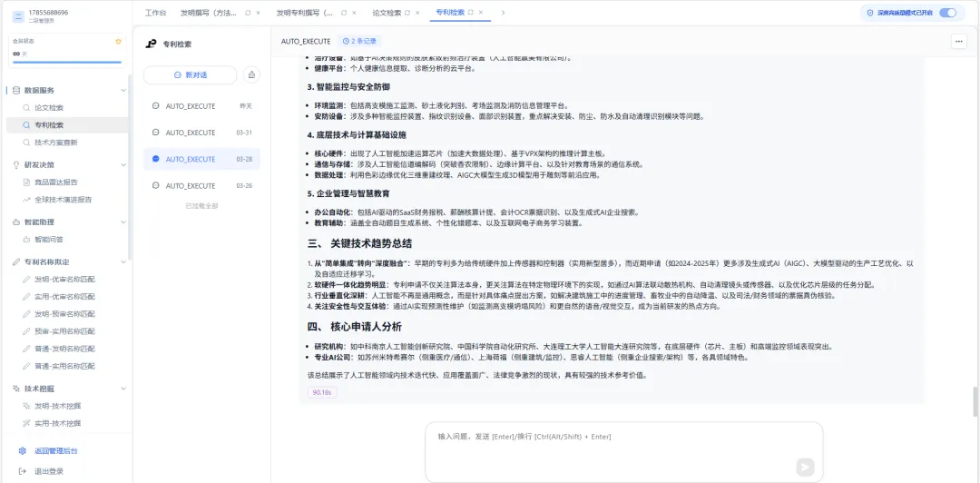
Task: Open 发明-技术挖掘 sidebar item
Action: tap(57, 406)
